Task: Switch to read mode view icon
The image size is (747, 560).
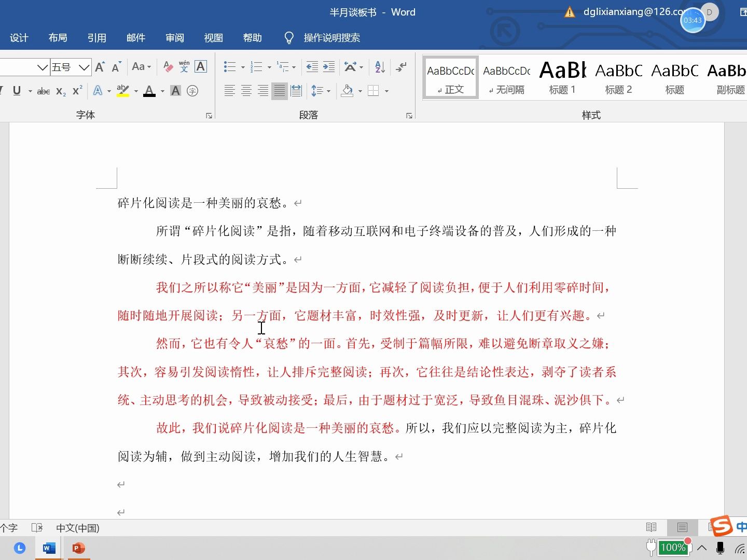Action: pyautogui.click(x=652, y=527)
